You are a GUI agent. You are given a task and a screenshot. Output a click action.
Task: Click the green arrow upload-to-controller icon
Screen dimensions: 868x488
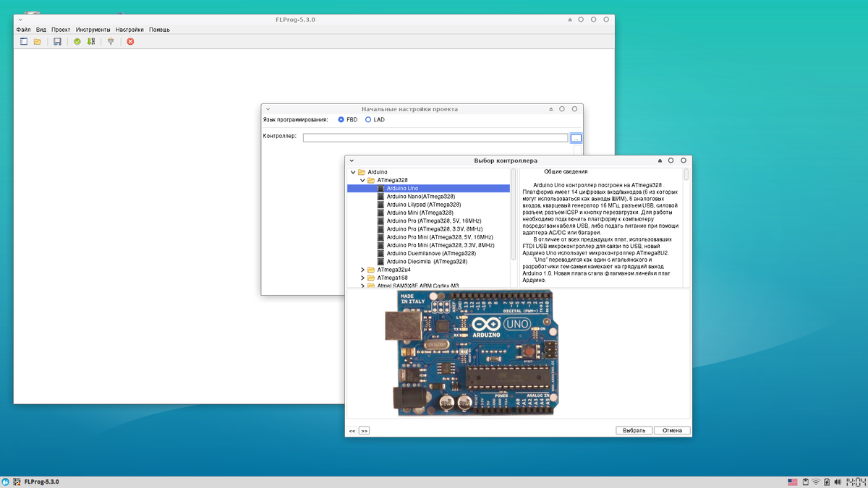(x=91, y=42)
